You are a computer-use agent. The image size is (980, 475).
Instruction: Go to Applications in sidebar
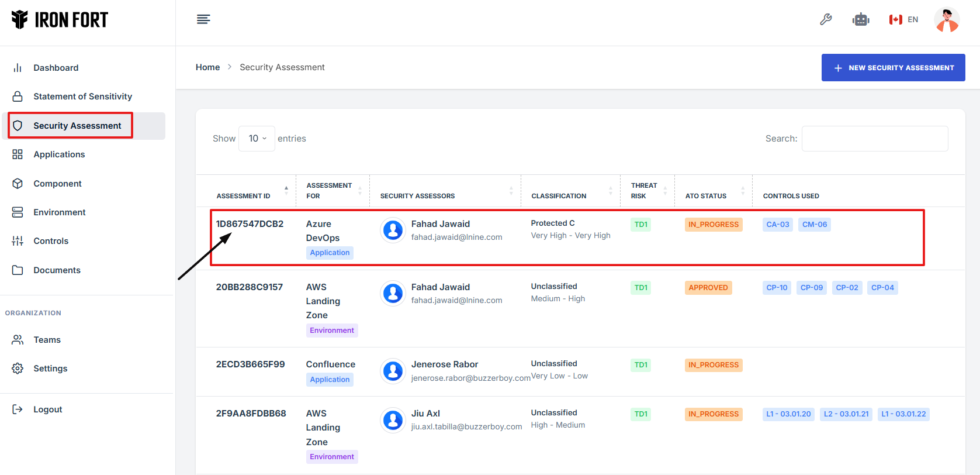59,154
